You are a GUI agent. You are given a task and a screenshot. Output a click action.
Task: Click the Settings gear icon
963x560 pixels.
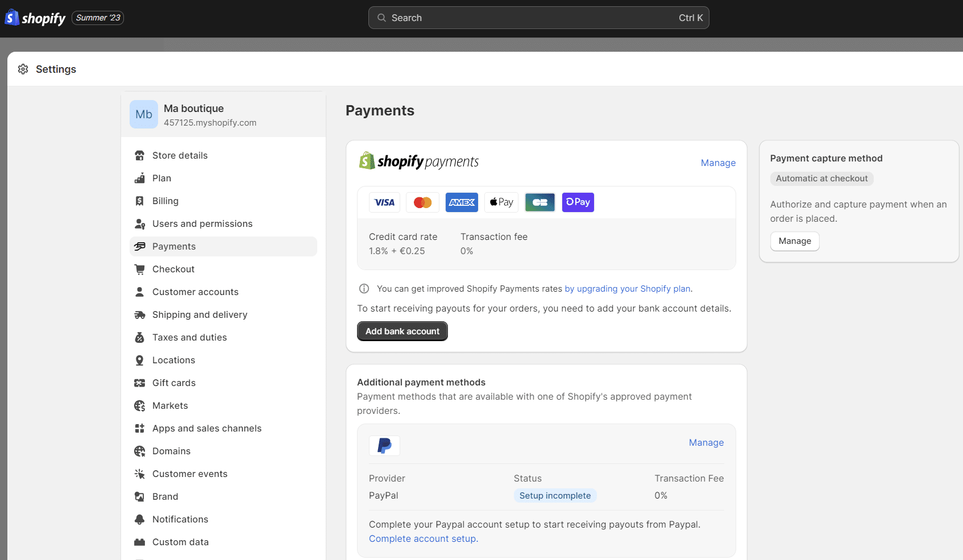click(x=23, y=69)
